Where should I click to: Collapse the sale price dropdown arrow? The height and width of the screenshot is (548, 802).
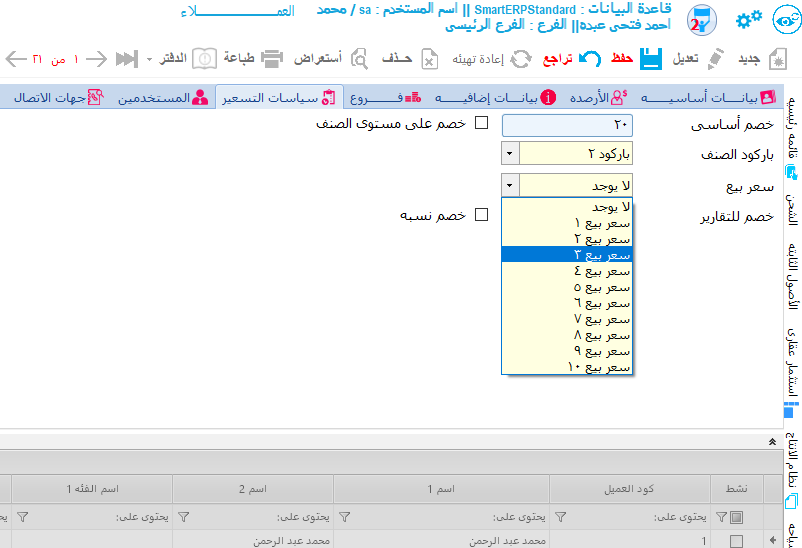510,185
